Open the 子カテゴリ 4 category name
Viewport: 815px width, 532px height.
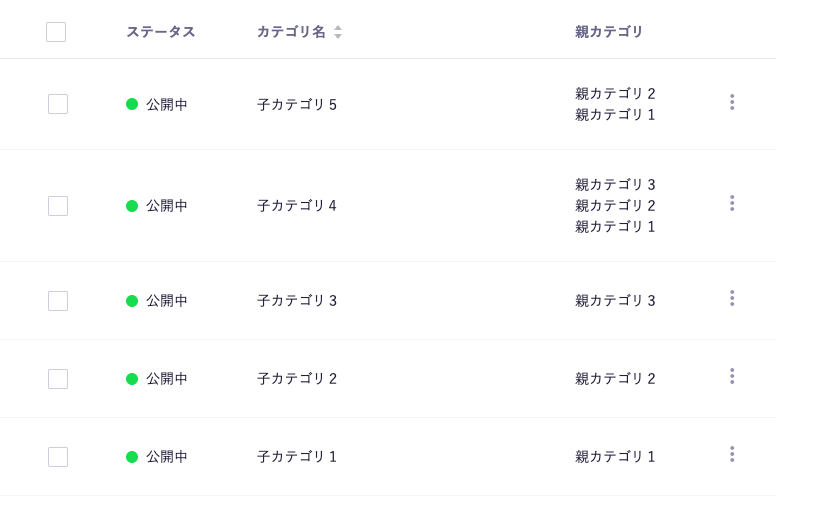(297, 206)
